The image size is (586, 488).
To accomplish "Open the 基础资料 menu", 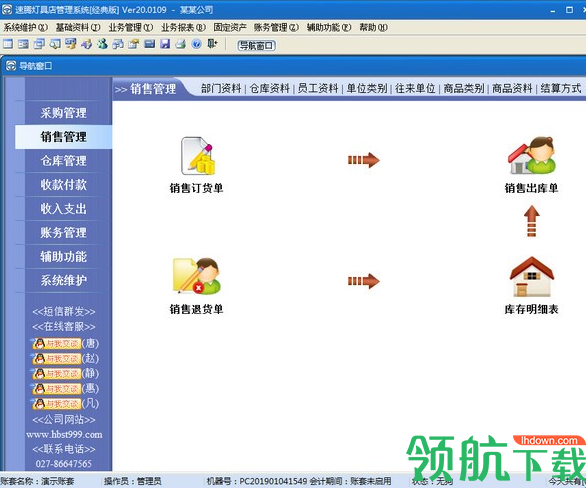I will 78,27.
